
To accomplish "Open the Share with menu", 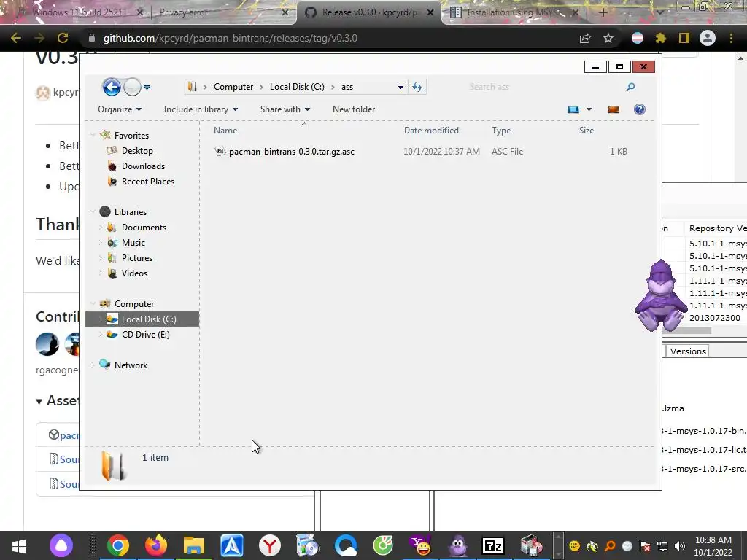I will click(x=285, y=109).
